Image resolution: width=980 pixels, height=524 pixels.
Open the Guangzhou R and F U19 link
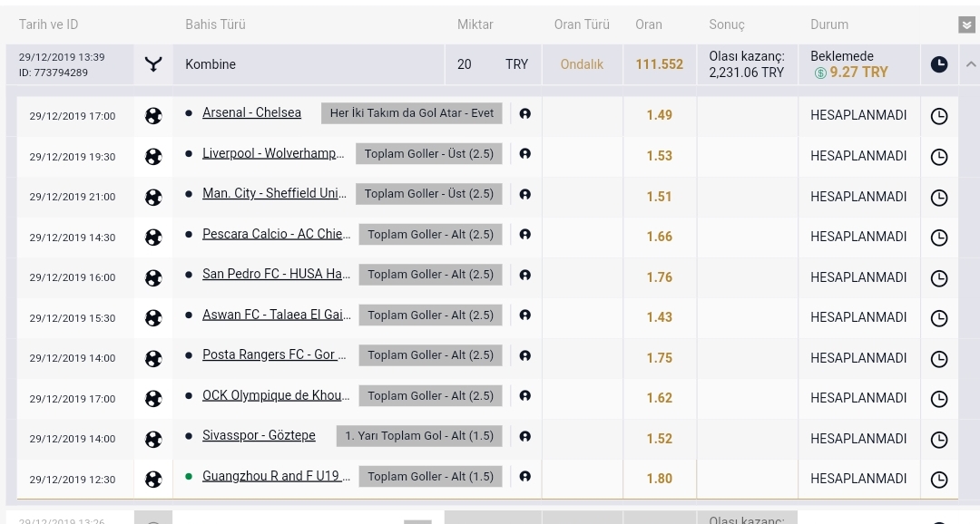tap(276, 475)
